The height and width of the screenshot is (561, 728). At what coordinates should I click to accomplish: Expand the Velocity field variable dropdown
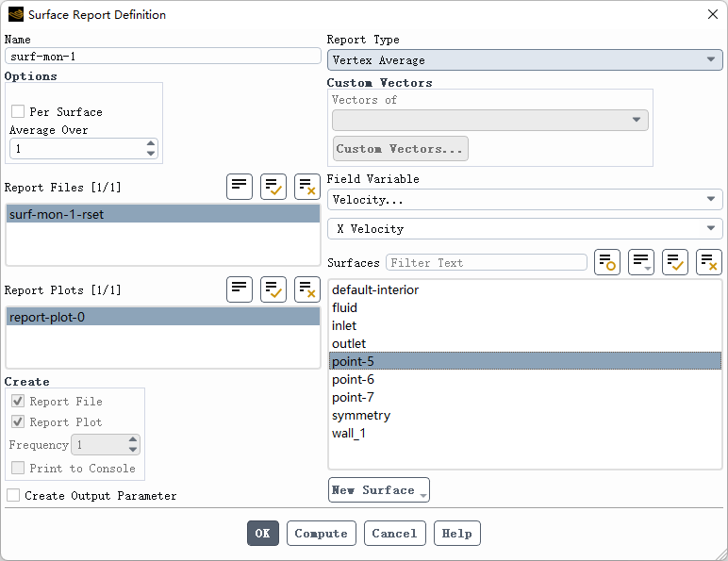[524, 200]
